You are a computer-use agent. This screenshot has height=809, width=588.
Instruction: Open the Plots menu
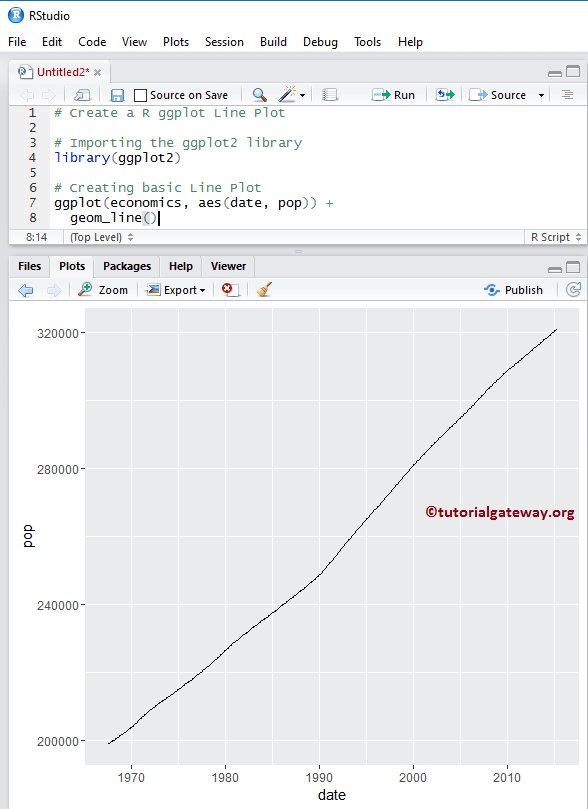click(176, 42)
